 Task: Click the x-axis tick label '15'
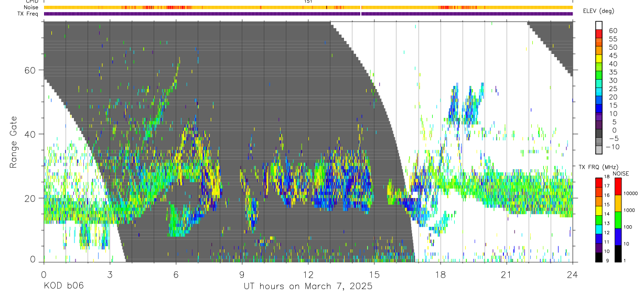coord(374,274)
